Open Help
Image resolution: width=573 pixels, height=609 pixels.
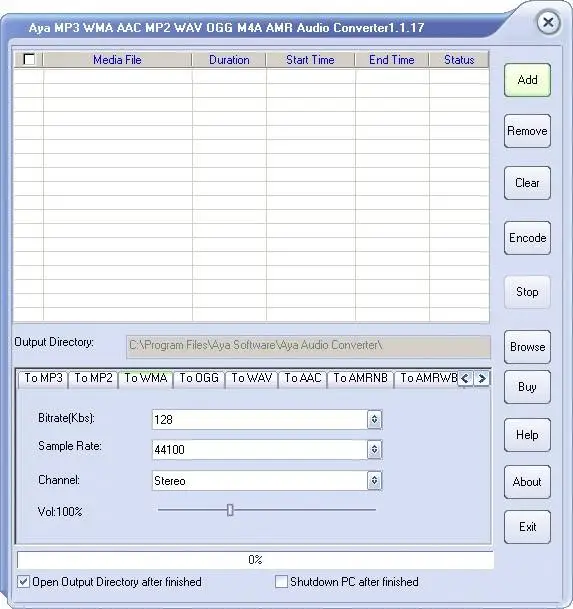tap(527, 435)
